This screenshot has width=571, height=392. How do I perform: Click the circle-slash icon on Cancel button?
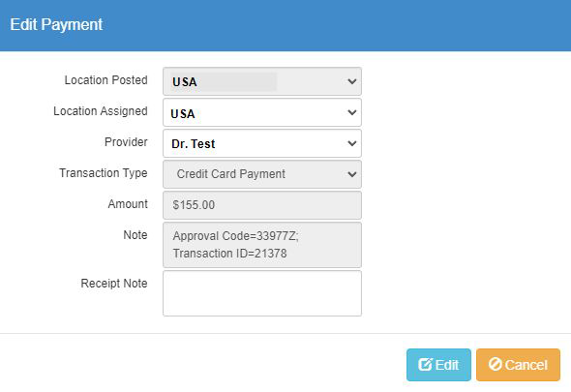coord(496,364)
